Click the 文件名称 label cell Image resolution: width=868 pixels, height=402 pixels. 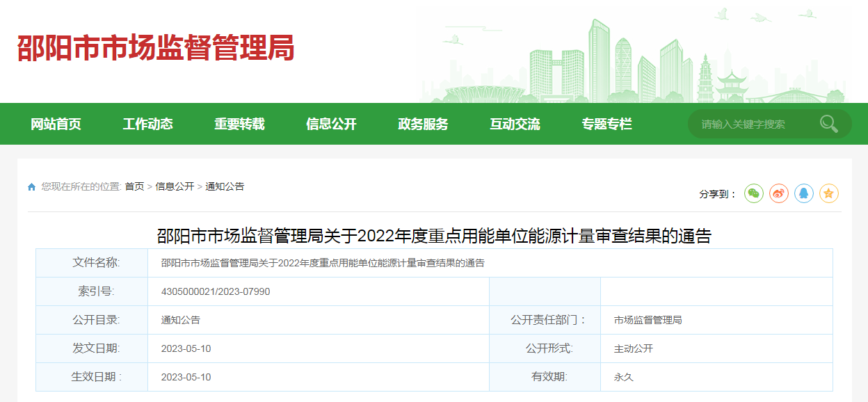(92, 263)
